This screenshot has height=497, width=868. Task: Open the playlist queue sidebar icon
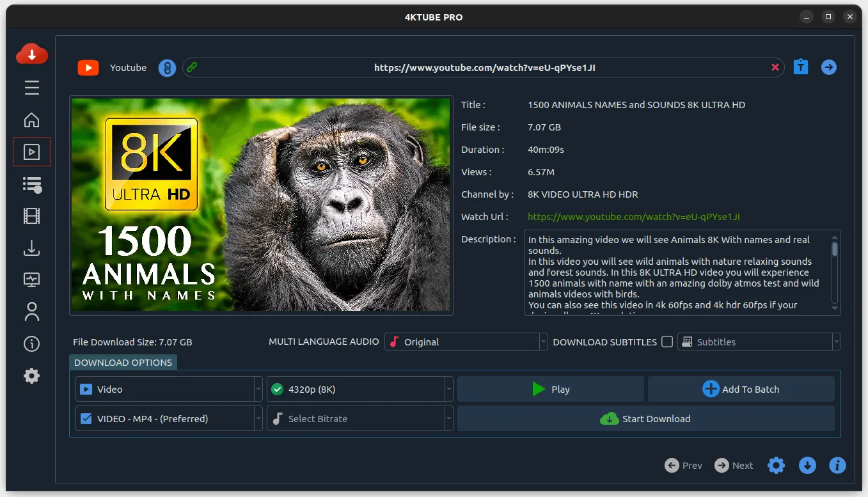[x=32, y=185]
